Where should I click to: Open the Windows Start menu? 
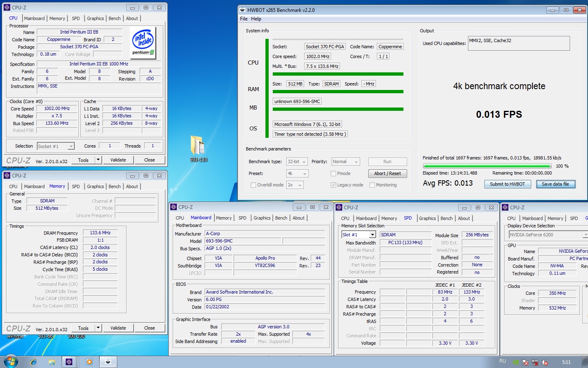[x=11, y=362]
